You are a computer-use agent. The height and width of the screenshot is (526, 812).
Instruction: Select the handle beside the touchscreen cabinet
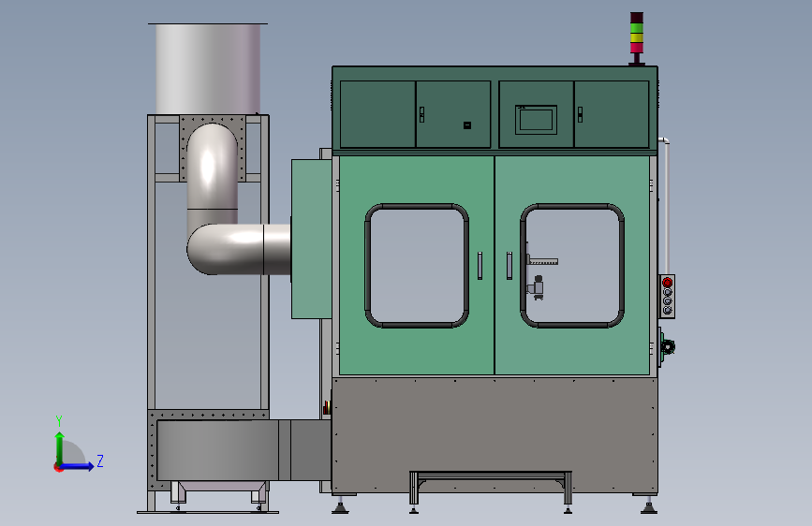coord(580,114)
